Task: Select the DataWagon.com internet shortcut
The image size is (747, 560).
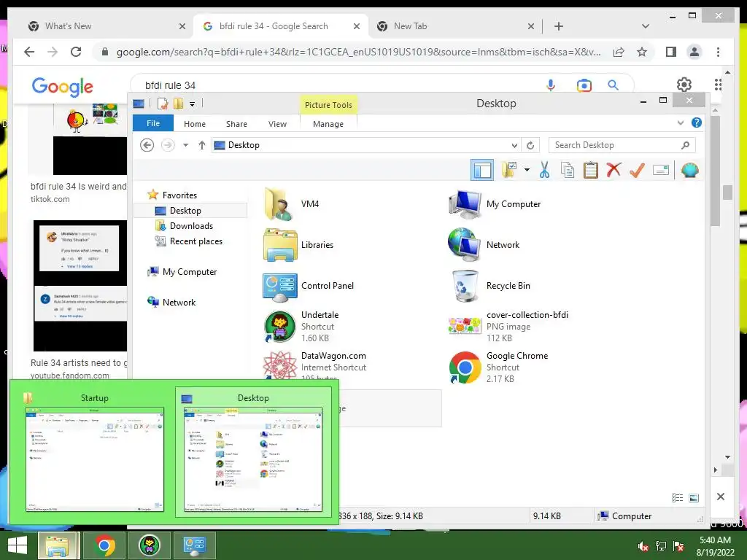Action: coord(314,367)
